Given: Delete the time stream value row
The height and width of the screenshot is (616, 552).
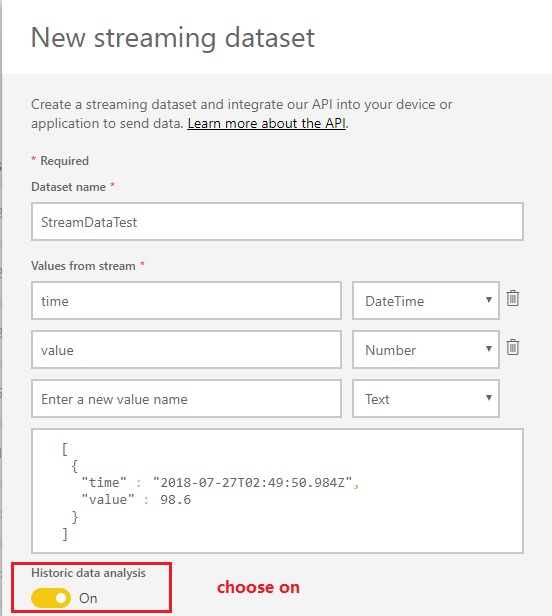Looking at the screenshot, I should point(513,298).
